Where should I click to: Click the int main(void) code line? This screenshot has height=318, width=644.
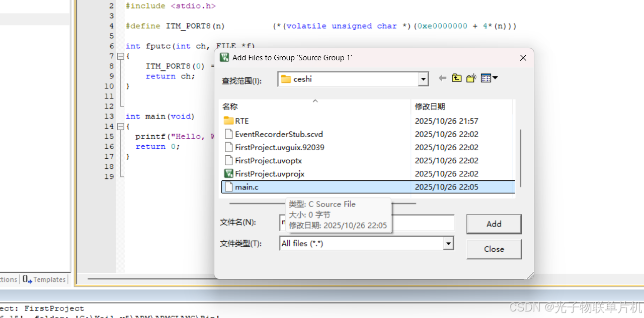click(x=160, y=117)
